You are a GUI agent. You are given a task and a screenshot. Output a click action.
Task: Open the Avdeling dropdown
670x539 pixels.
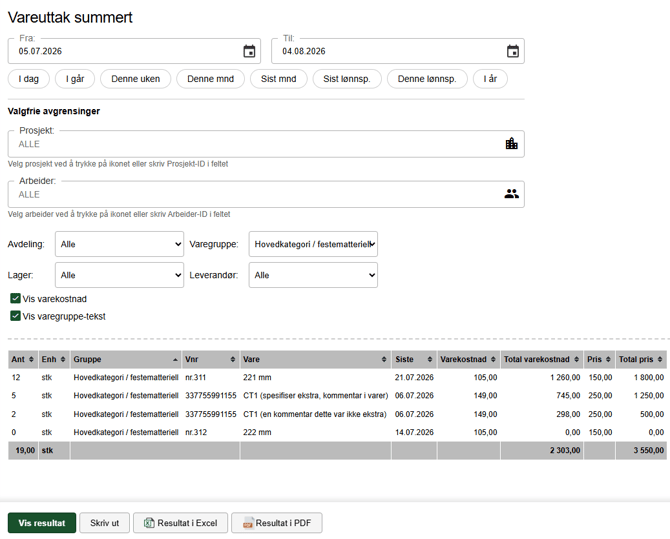pos(120,244)
